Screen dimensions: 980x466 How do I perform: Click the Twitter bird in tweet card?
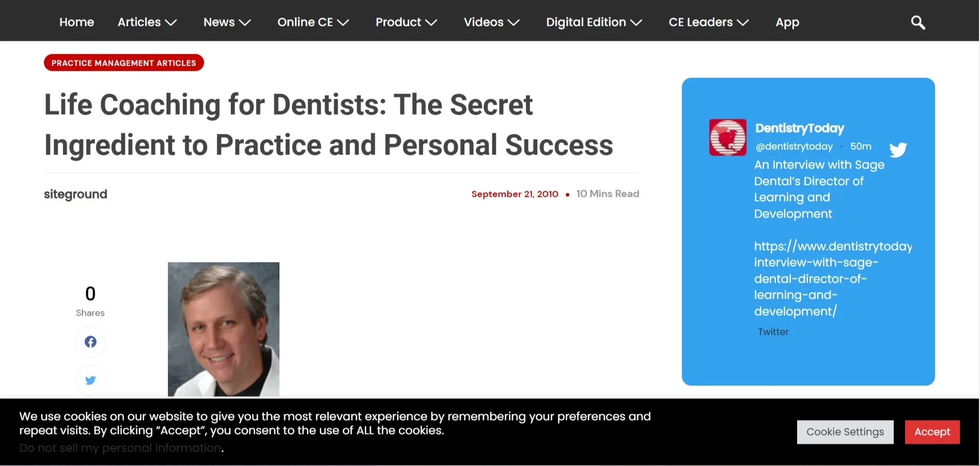coord(898,150)
